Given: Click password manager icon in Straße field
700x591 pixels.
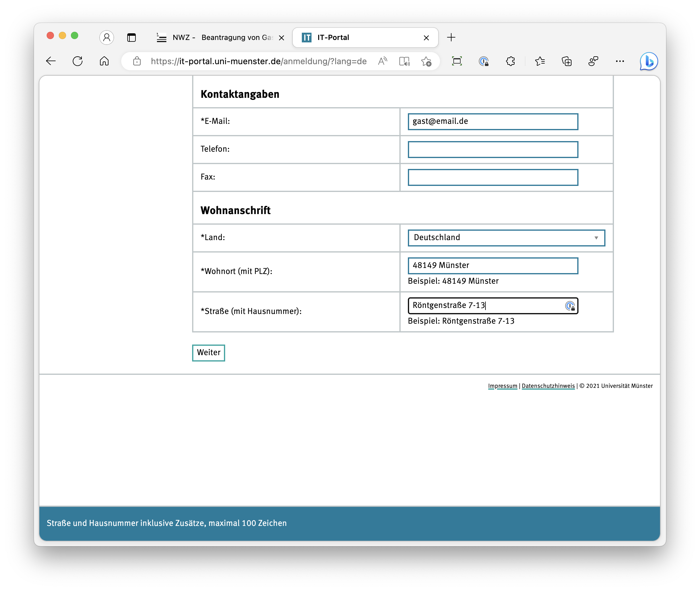Looking at the screenshot, I should tap(570, 306).
